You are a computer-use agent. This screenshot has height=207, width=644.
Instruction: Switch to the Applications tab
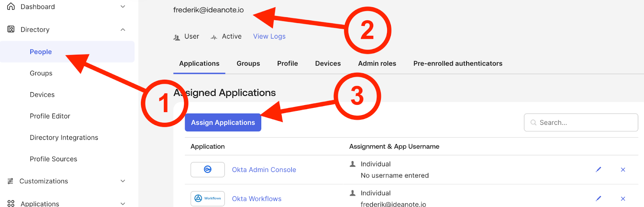pyautogui.click(x=199, y=64)
